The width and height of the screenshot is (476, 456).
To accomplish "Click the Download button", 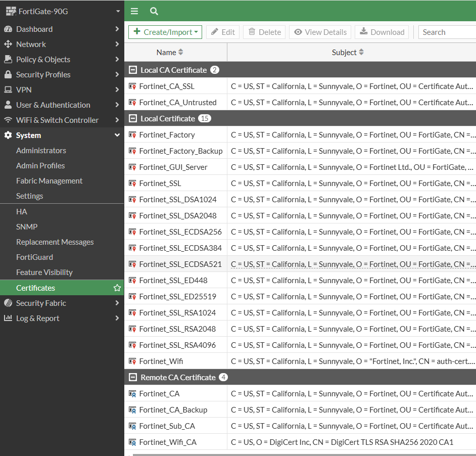I will (382, 32).
